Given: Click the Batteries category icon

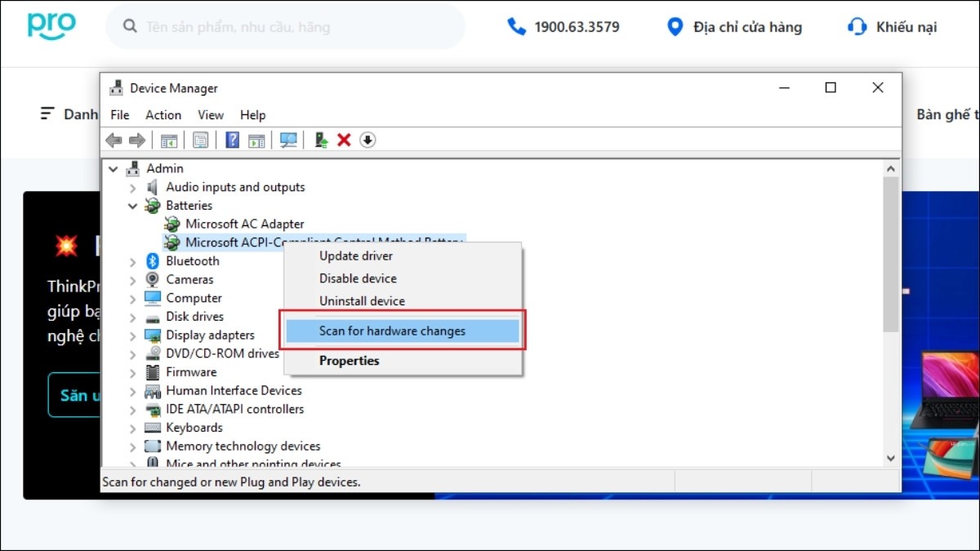Looking at the screenshot, I should pyautogui.click(x=152, y=206).
